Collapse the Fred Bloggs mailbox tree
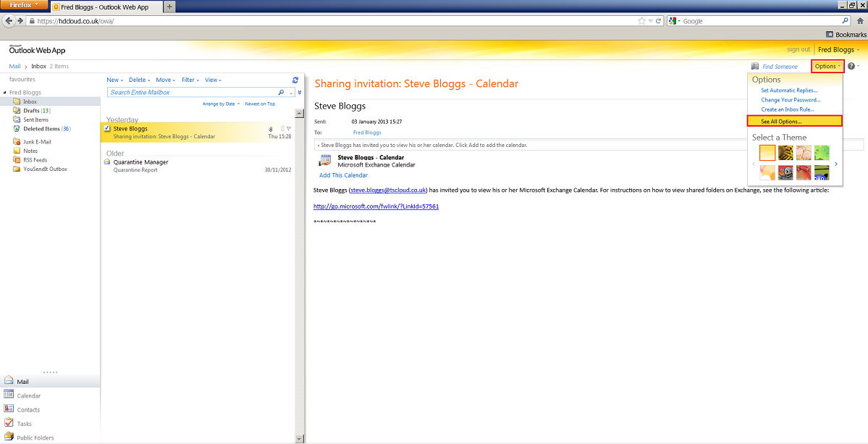This screenshot has height=444, width=868. coord(5,93)
